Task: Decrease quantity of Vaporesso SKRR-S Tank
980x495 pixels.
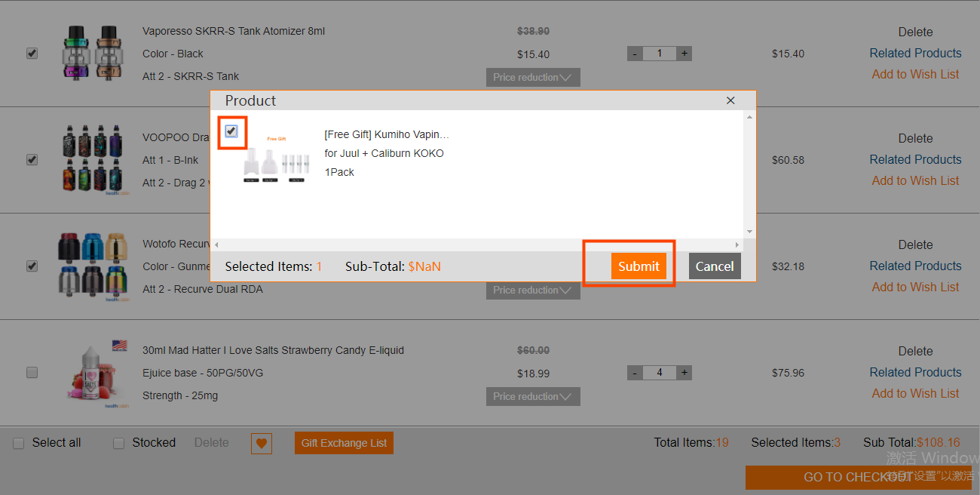Action: coord(635,54)
